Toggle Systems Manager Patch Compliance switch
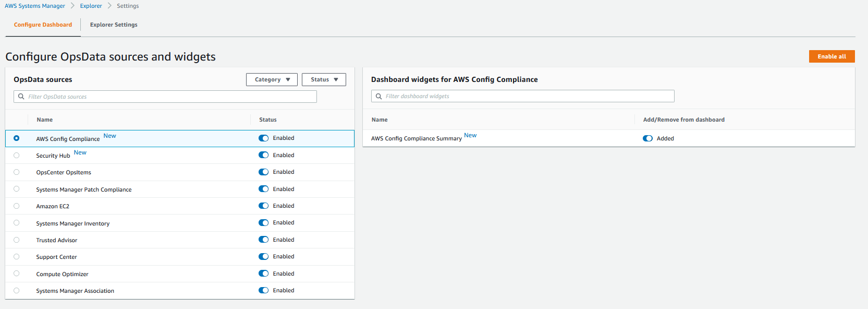The height and width of the screenshot is (309, 868). click(x=264, y=189)
